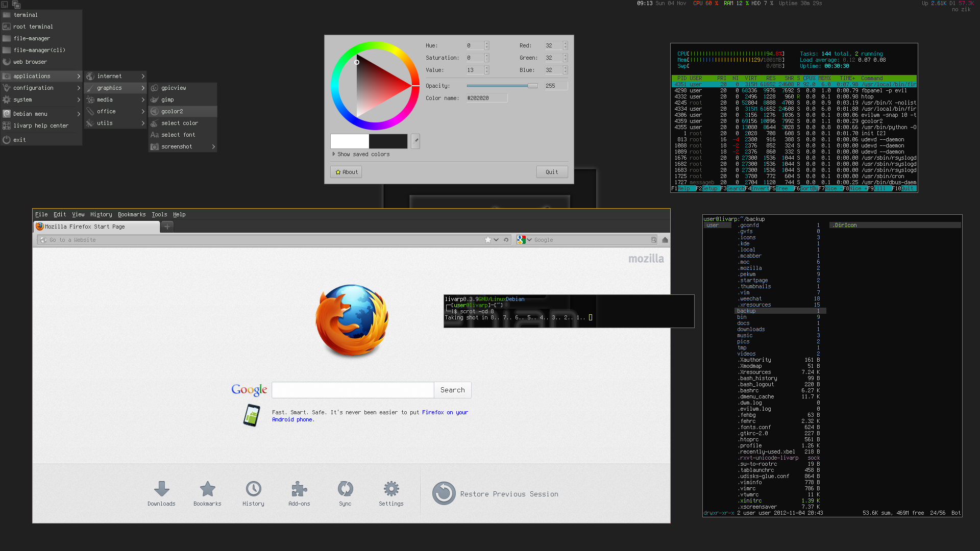Viewport: 980px width, 551px height.
Task: Open Firefox Bookmarks star icon
Action: (207, 489)
